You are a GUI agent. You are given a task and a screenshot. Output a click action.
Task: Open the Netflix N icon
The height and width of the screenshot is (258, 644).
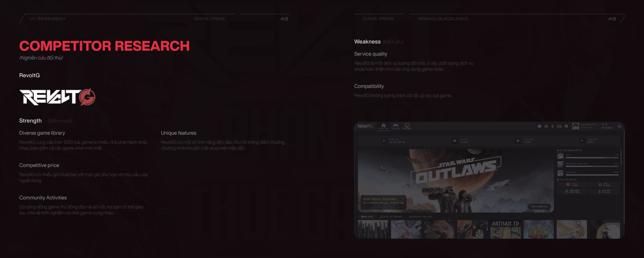(553, 126)
